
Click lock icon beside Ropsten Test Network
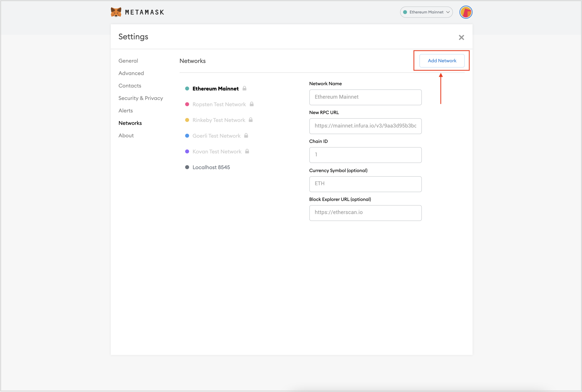[x=252, y=104]
